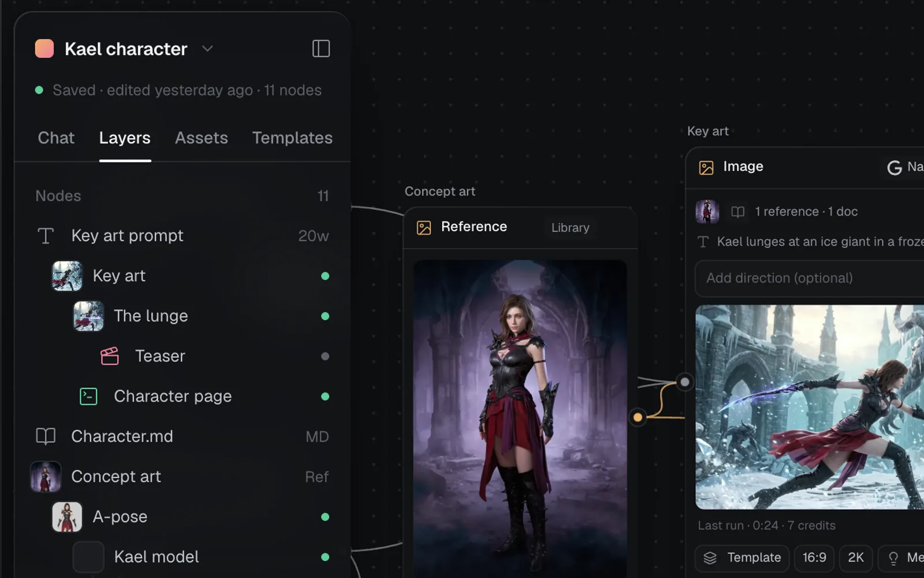Open the Assets tab

[202, 138]
